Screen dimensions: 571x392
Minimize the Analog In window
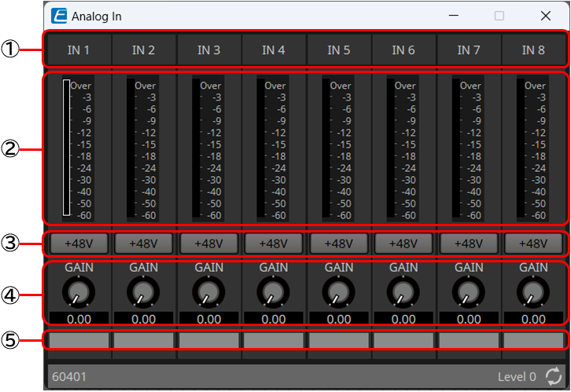coord(453,16)
